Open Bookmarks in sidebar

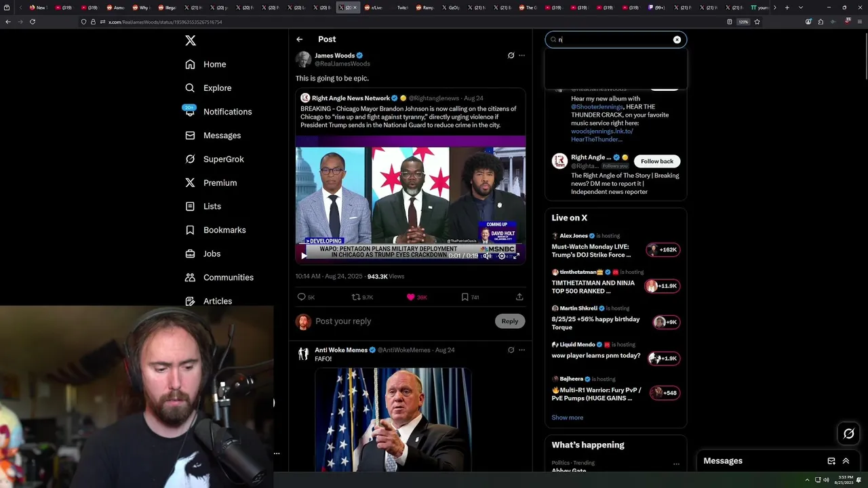[x=215, y=230]
